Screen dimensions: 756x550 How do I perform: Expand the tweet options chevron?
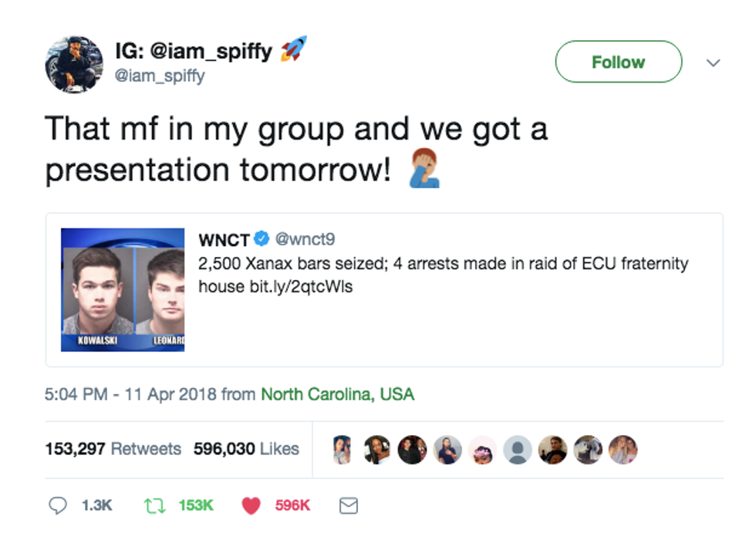[714, 62]
